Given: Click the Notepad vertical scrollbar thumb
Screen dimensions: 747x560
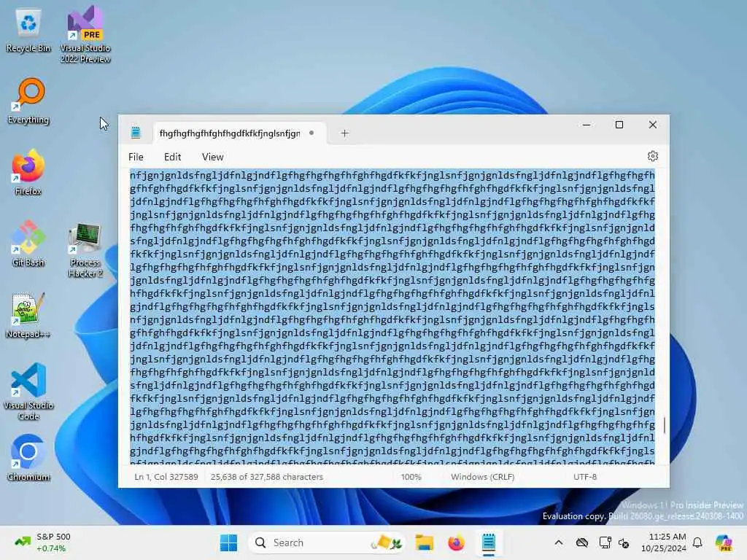Looking at the screenshot, I should tap(664, 425).
